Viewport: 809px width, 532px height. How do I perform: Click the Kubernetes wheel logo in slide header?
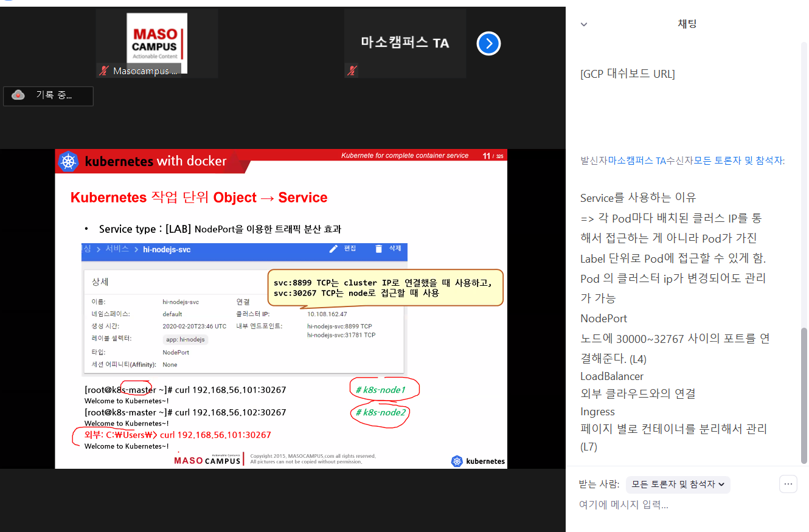tap(68, 162)
